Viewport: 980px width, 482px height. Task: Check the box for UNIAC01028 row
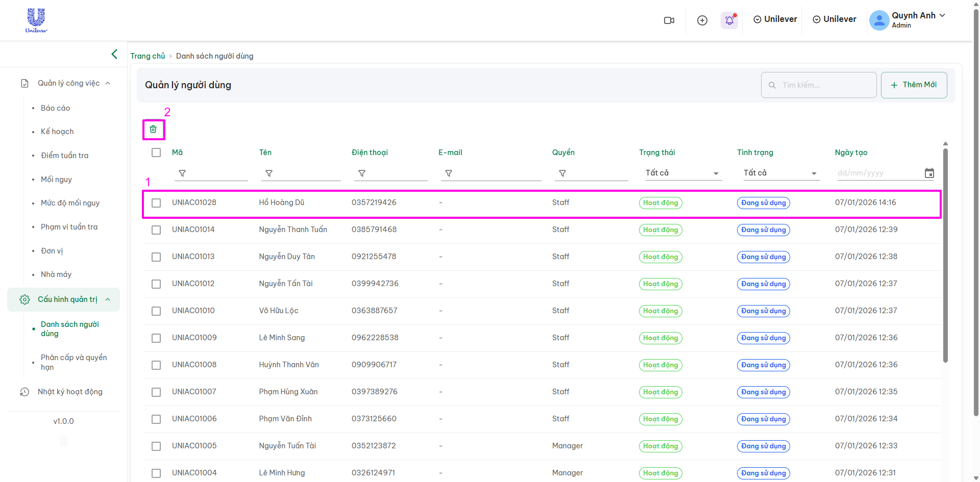point(156,203)
